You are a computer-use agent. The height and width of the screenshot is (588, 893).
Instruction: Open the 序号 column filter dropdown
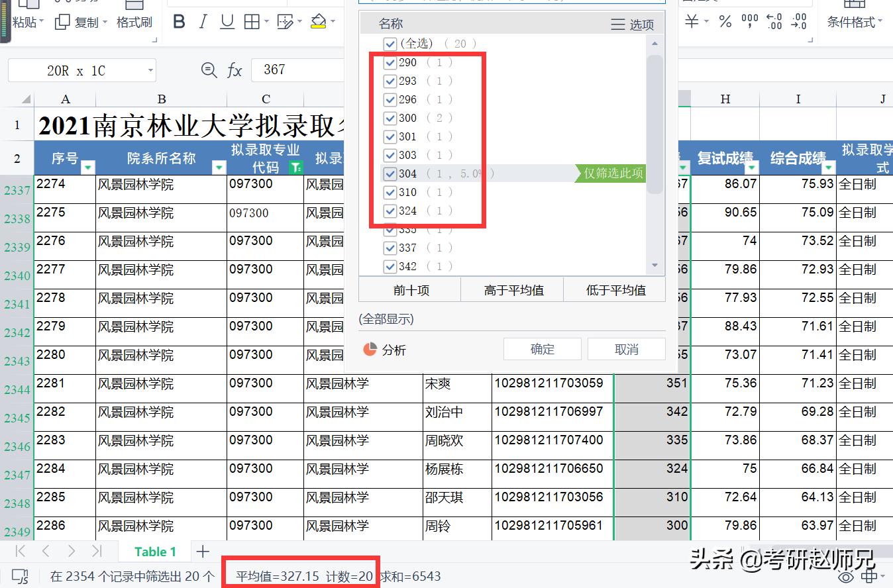click(87, 166)
